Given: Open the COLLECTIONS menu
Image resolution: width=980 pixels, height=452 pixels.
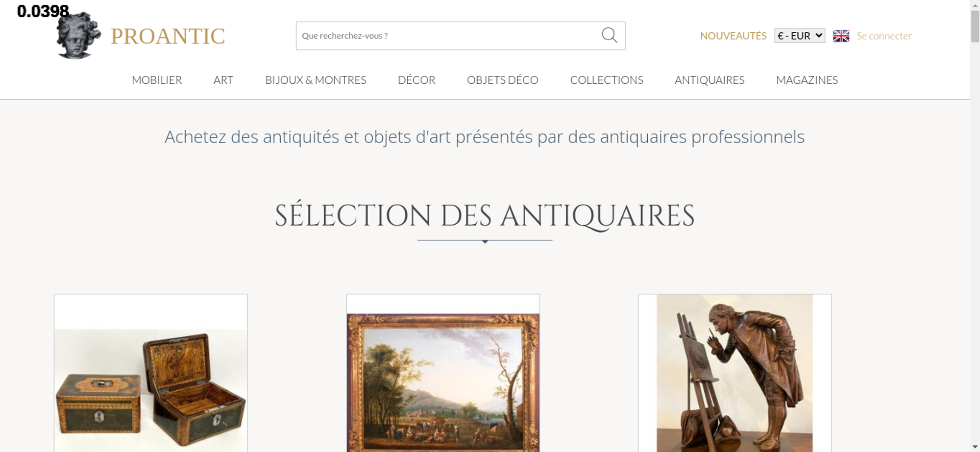Looking at the screenshot, I should [x=607, y=80].
